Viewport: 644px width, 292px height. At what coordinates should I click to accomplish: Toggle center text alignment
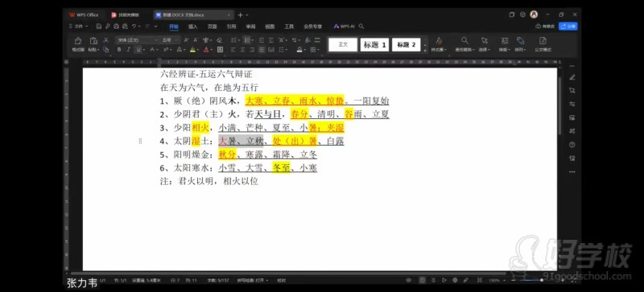pos(242,50)
